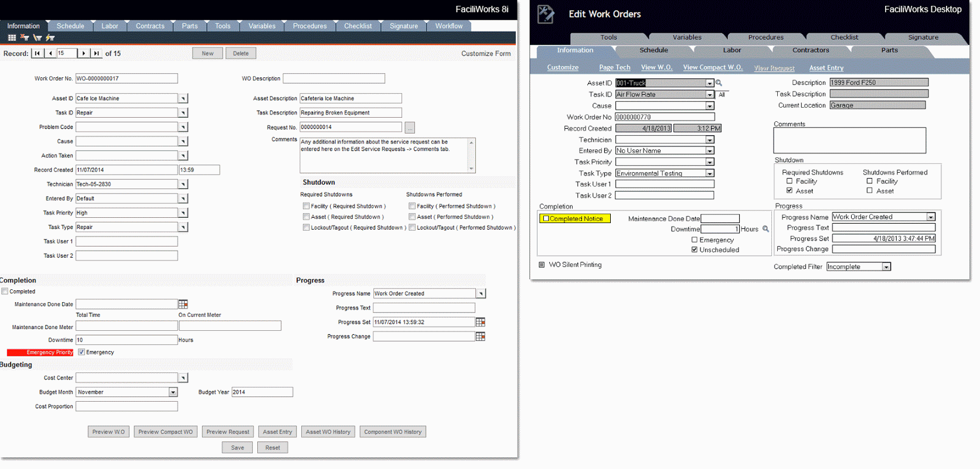Click the All label beside Task ID
980x469 pixels.
point(722,94)
